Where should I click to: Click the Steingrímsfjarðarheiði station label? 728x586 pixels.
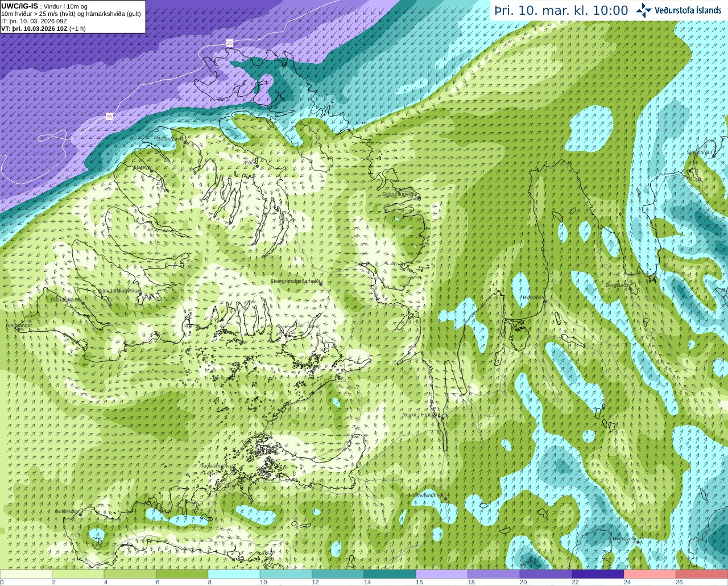click(295, 281)
